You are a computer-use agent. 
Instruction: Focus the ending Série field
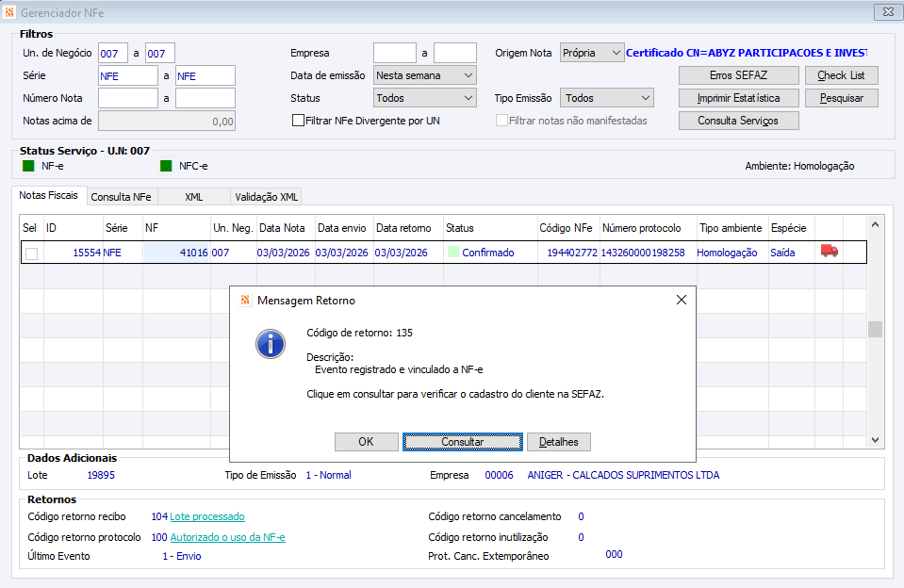[205, 75]
